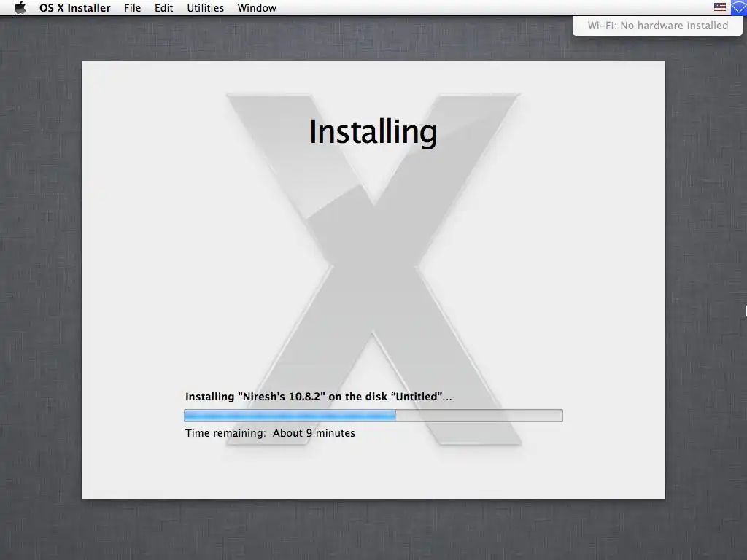Screen dimensions: 747x560
Task: Click the installation progress bar
Action: click(x=373, y=416)
